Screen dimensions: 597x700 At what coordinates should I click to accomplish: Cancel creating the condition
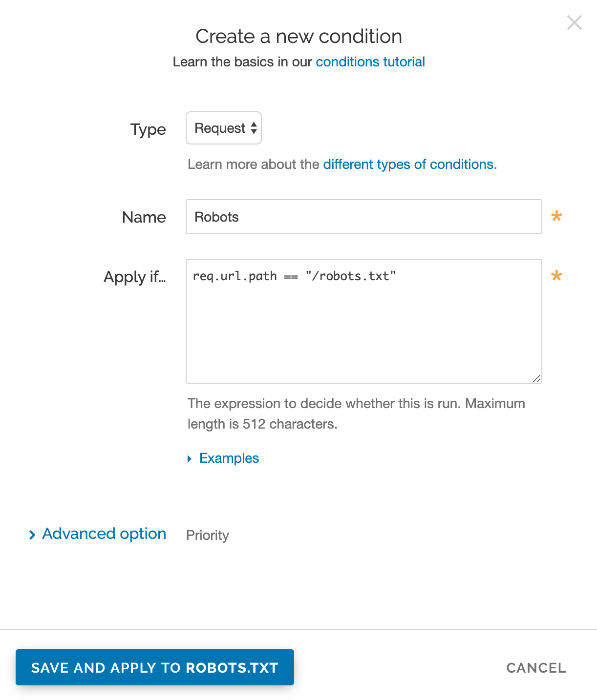[535, 667]
